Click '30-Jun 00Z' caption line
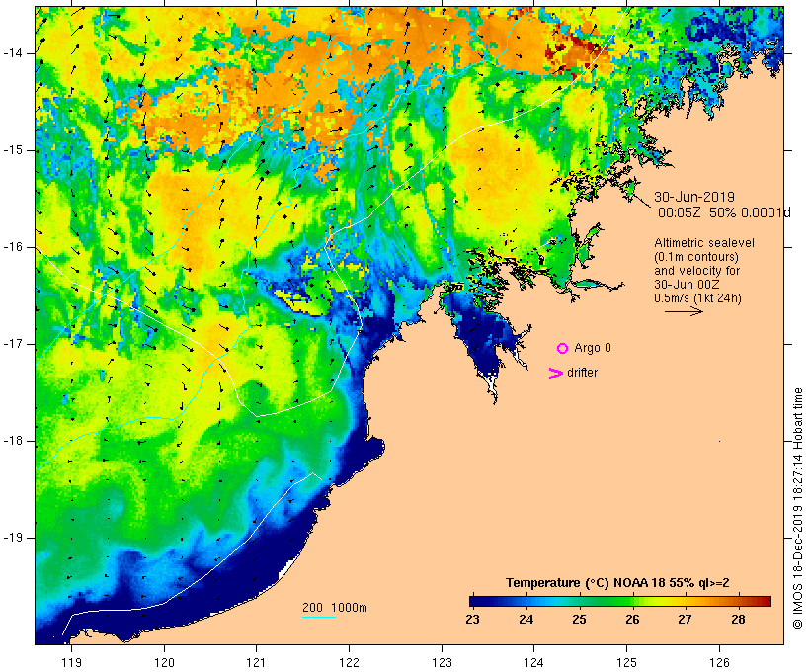Image resolution: width=810 pixels, height=672 pixels. [688, 285]
